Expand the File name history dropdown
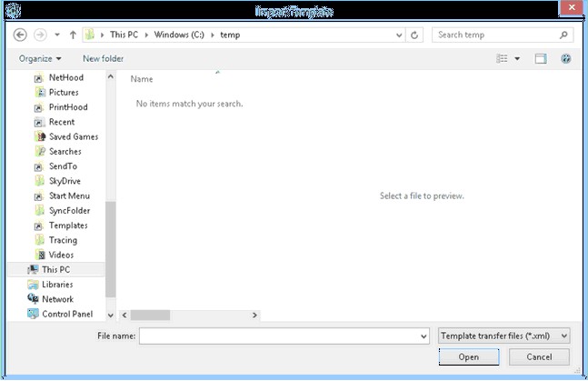 [424, 336]
